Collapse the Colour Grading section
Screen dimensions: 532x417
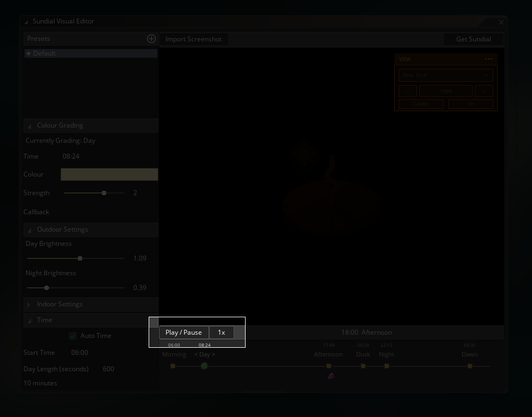[x=29, y=126]
